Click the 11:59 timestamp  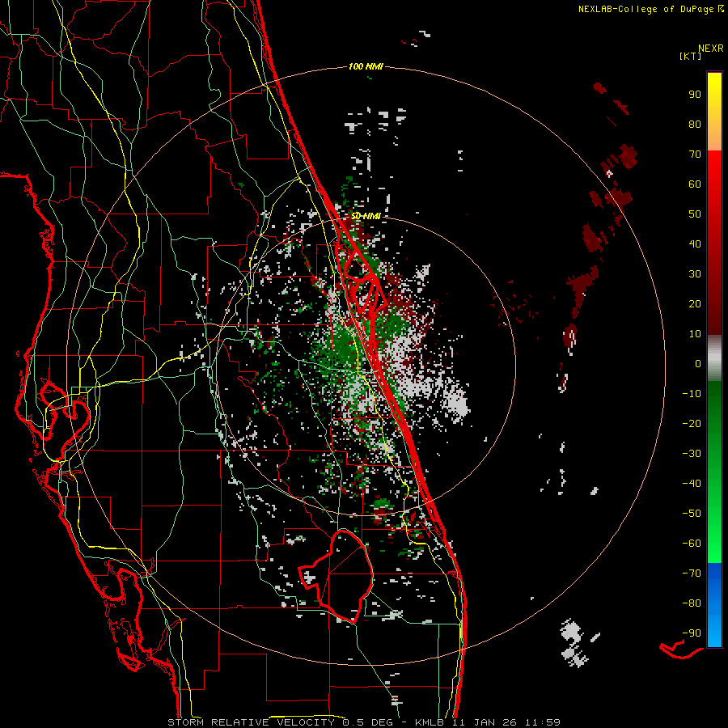click(543, 722)
